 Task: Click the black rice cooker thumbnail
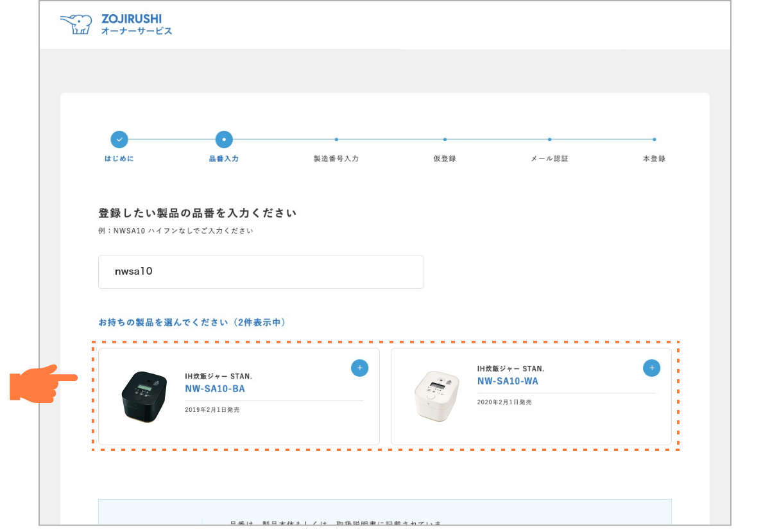[144, 395]
